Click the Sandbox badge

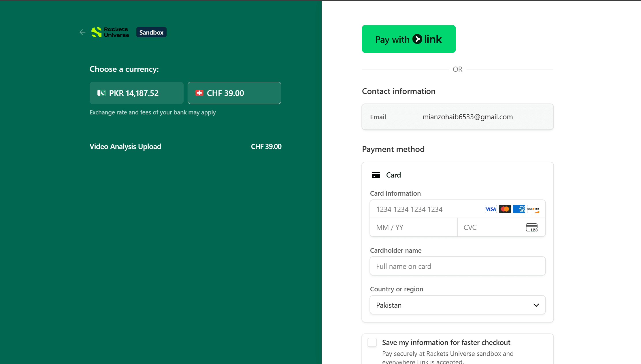151,32
